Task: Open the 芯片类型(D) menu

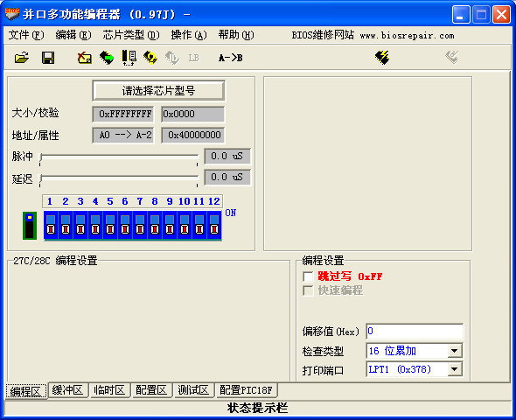Action: (x=131, y=35)
